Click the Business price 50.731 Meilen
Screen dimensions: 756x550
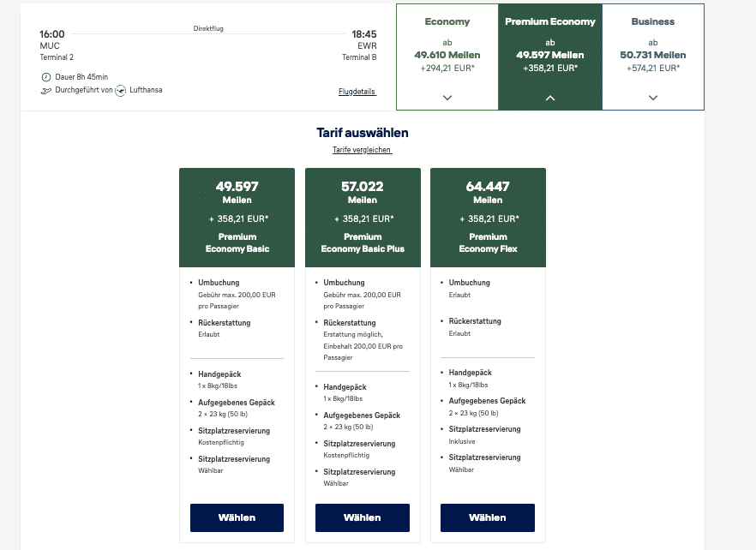pos(653,55)
